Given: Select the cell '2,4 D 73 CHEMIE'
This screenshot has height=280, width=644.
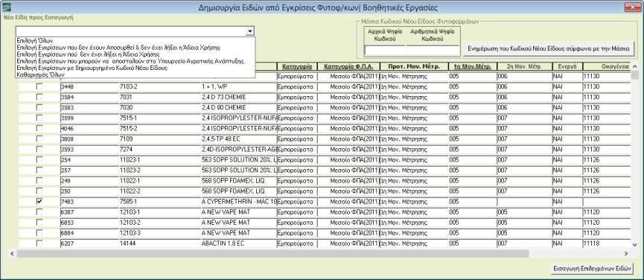Looking at the screenshot, I should 239,98.
